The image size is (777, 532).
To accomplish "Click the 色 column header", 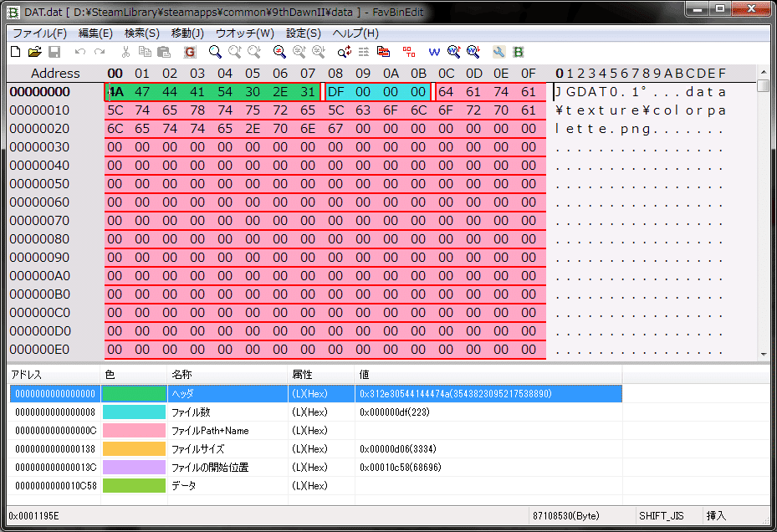I will click(x=134, y=375).
